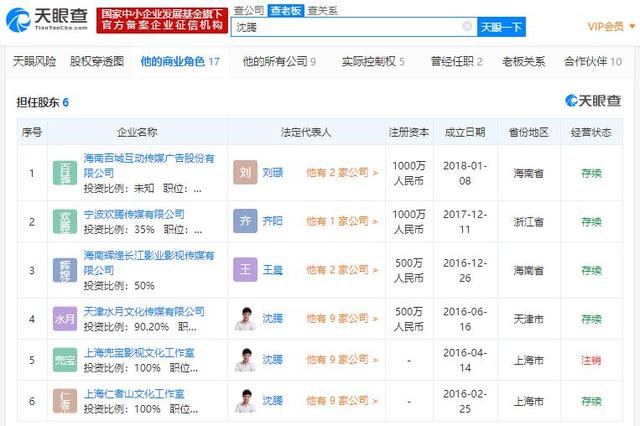The image size is (640, 426).
Task: Open the 天眼风险 tab
Action: [x=34, y=62]
